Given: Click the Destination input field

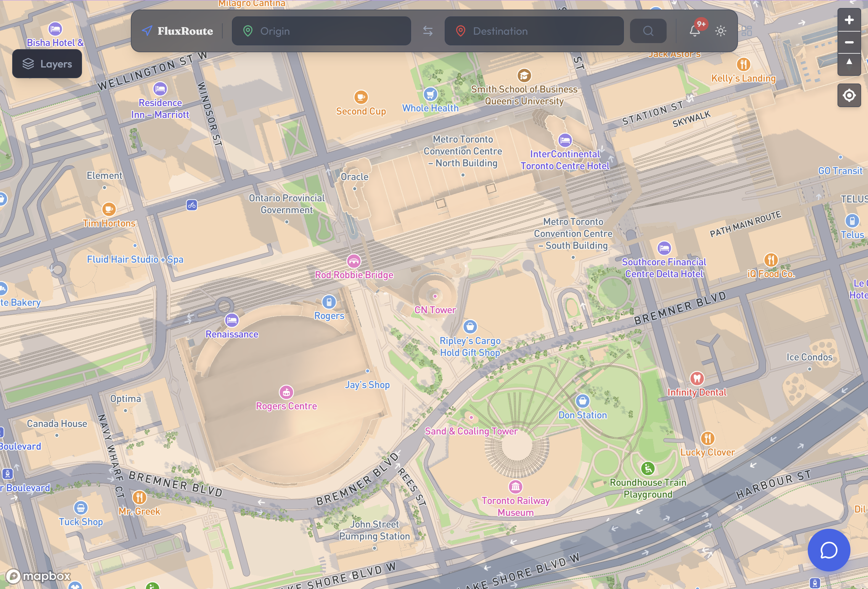Looking at the screenshot, I should click(534, 31).
